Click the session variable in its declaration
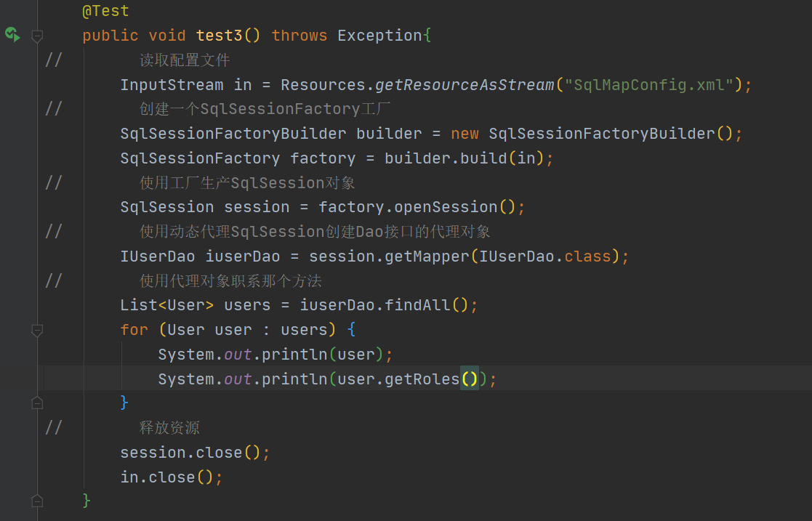This screenshot has height=521, width=812. click(257, 207)
